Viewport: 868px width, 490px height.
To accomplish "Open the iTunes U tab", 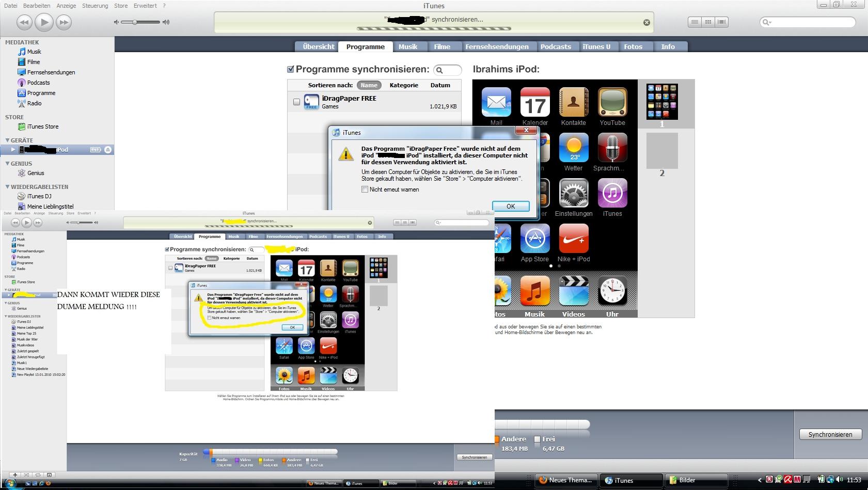I will pyautogui.click(x=596, y=46).
